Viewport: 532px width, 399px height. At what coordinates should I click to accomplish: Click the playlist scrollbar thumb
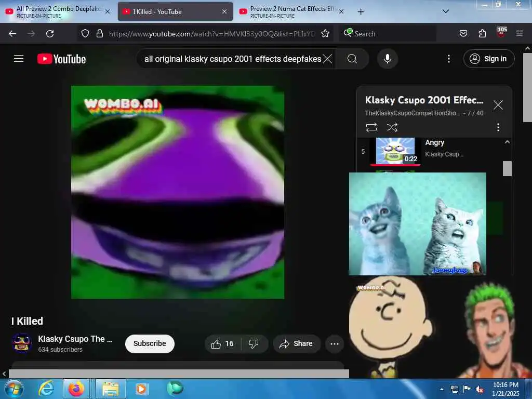tap(507, 169)
